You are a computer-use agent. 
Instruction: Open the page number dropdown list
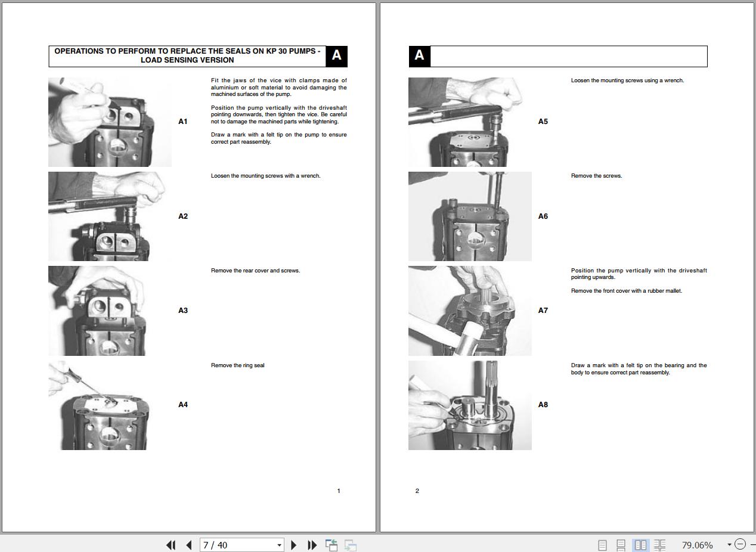(x=279, y=545)
